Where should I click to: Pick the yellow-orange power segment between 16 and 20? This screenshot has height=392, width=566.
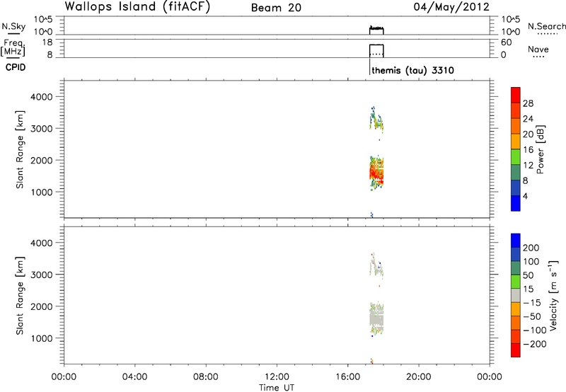[516, 142]
